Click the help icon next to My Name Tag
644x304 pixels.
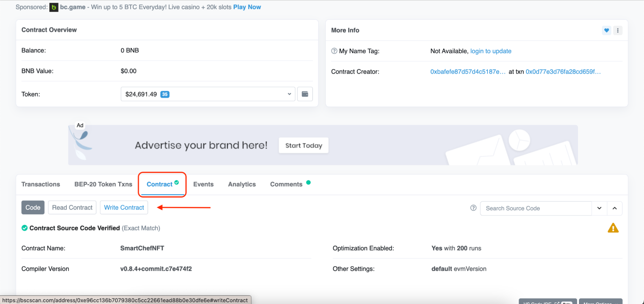334,51
